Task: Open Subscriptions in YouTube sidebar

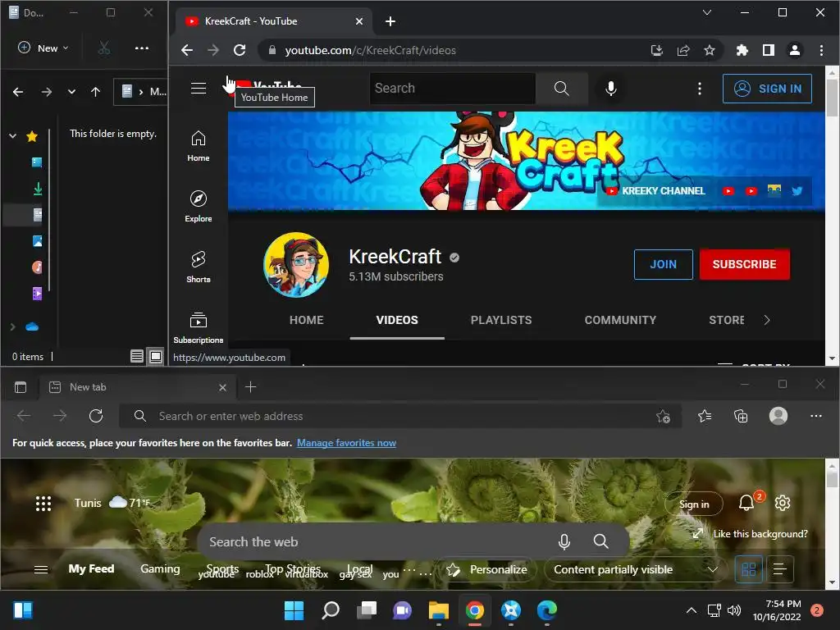Action: click(x=199, y=327)
